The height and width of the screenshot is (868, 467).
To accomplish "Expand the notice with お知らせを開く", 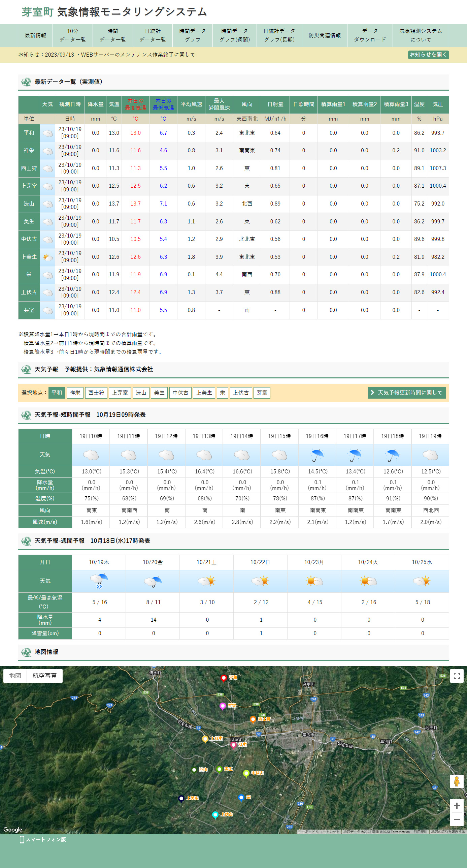I will point(428,55).
